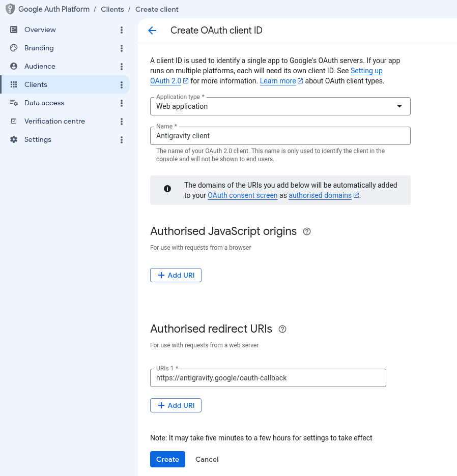The height and width of the screenshot is (476, 457).
Task: Click the Clients breadcrumb link
Action: click(x=112, y=10)
